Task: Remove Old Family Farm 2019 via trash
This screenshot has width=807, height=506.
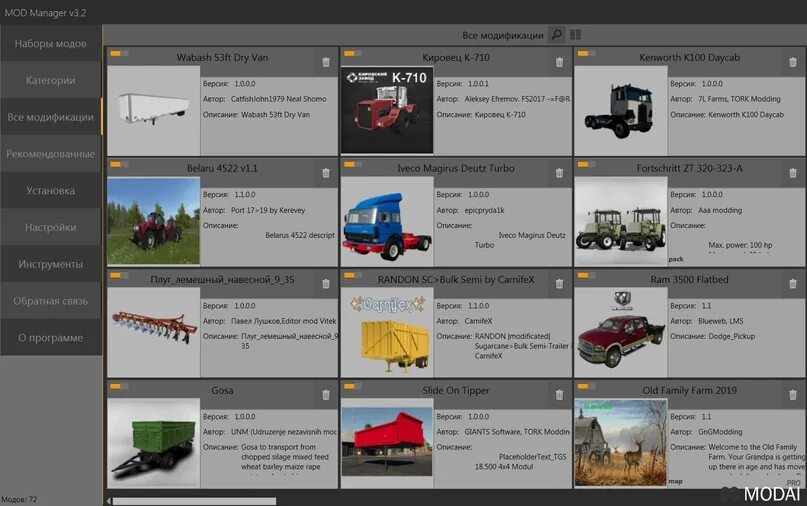Action: 793,395
